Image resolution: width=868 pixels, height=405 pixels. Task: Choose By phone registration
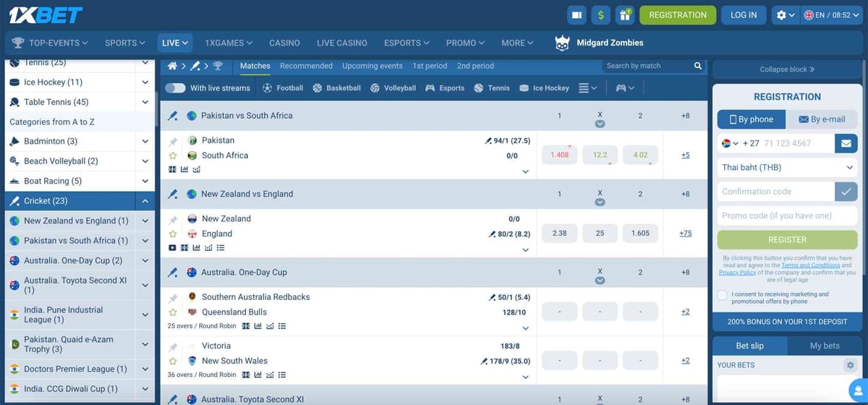pos(752,119)
